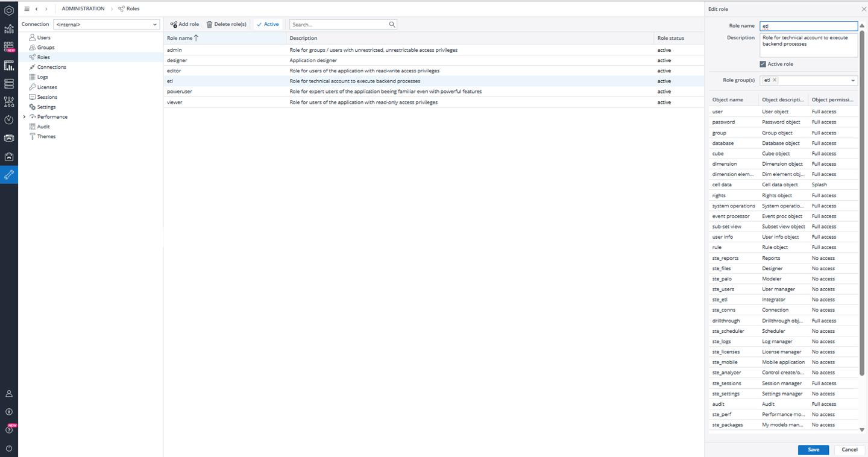The image size is (868, 457).
Task: Click the search magnifier icon
Action: coord(392,25)
